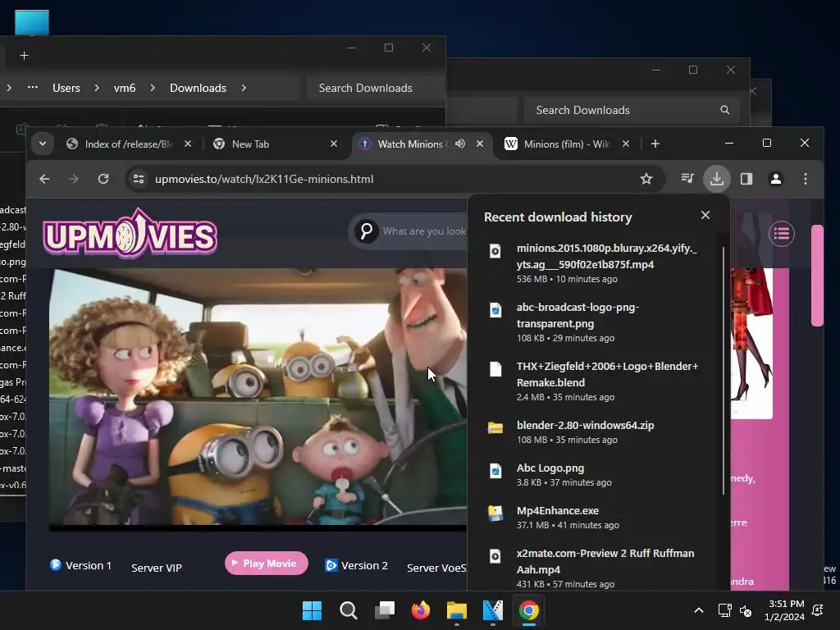The height and width of the screenshot is (630, 840).
Task: Go back in Chrome browser
Action: (x=44, y=179)
